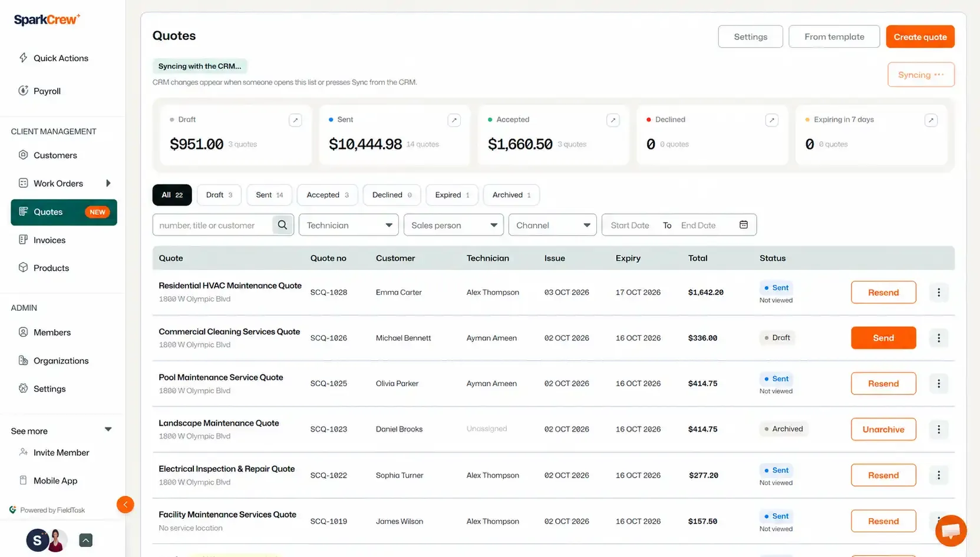Open the Payroll sidebar icon
Image resolution: width=980 pixels, height=557 pixels.
click(x=24, y=91)
